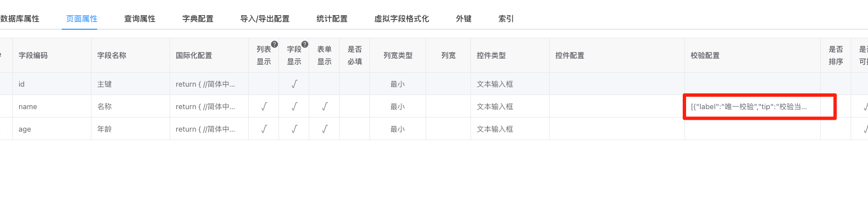Image resolution: width=868 pixels, height=216 pixels.
Task: Switch to 字典配置 tab
Action: point(198,19)
